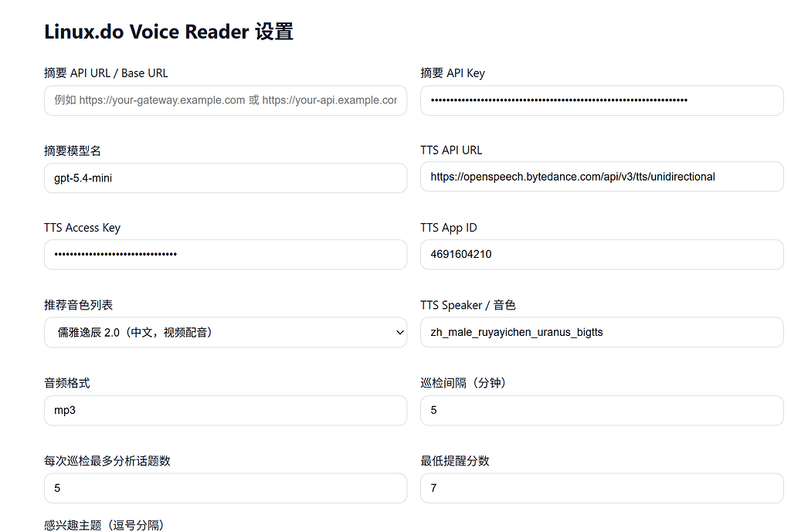The width and height of the screenshot is (791, 532).
Task: Click the TTS Speaker / 音色 label
Action: [x=468, y=305]
